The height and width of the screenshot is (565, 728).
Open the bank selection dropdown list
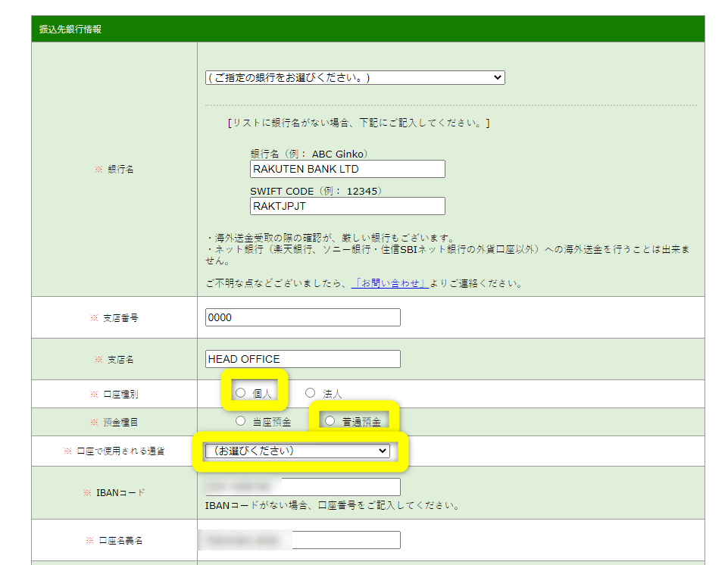(x=355, y=78)
